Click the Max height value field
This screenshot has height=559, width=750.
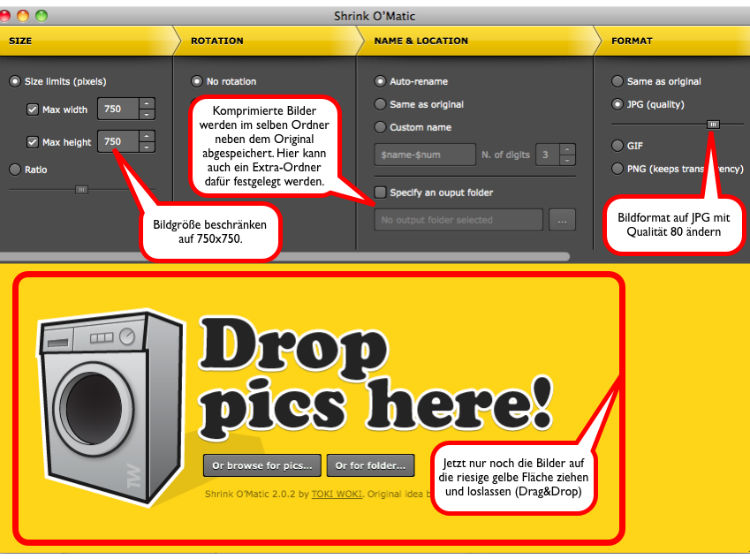pos(118,142)
